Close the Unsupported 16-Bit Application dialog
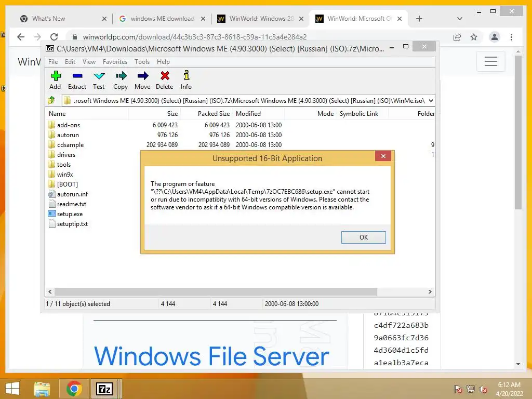The width and height of the screenshot is (532, 399). pos(383,156)
